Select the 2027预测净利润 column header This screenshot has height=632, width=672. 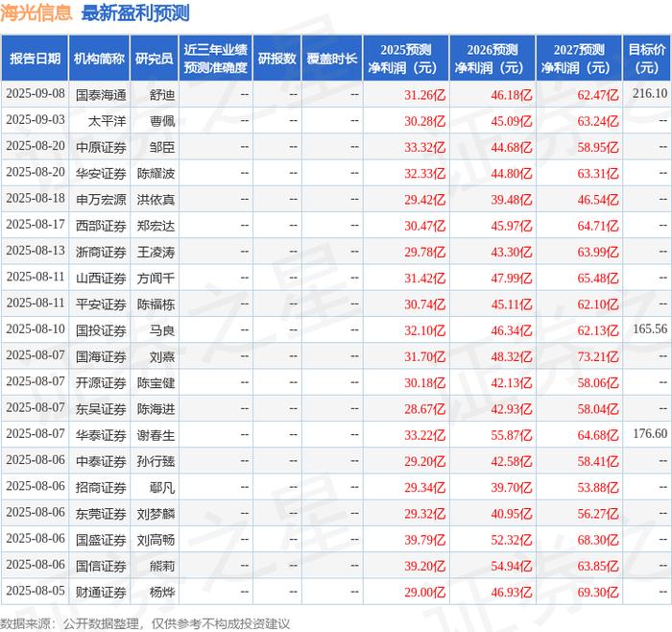(x=579, y=59)
